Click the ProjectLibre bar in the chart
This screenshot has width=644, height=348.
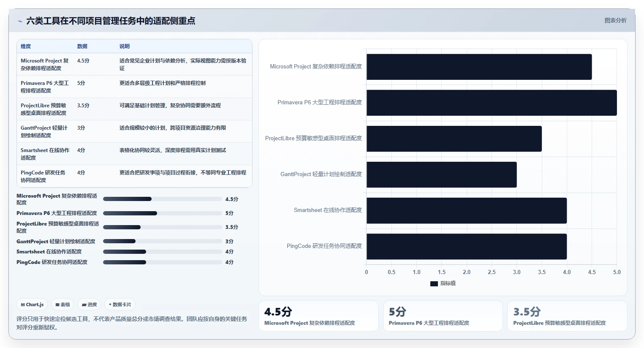tap(454, 139)
